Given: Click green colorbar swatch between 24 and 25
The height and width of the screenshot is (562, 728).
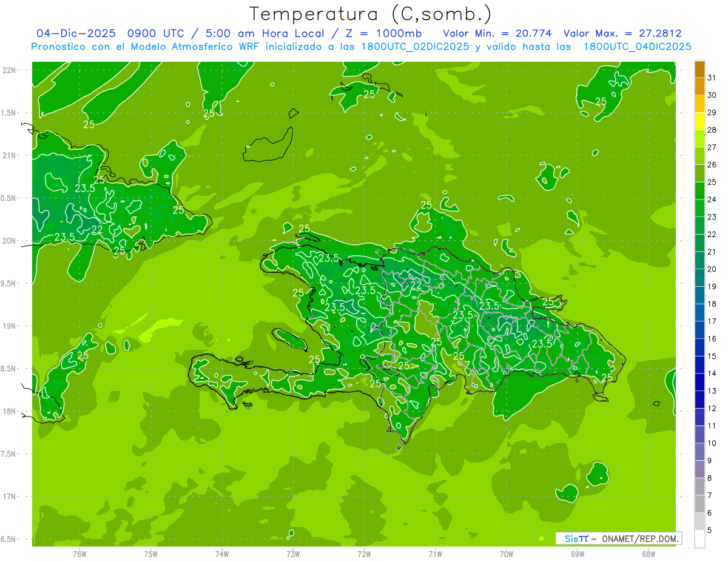Looking at the screenshot, I should coord(699,191).
